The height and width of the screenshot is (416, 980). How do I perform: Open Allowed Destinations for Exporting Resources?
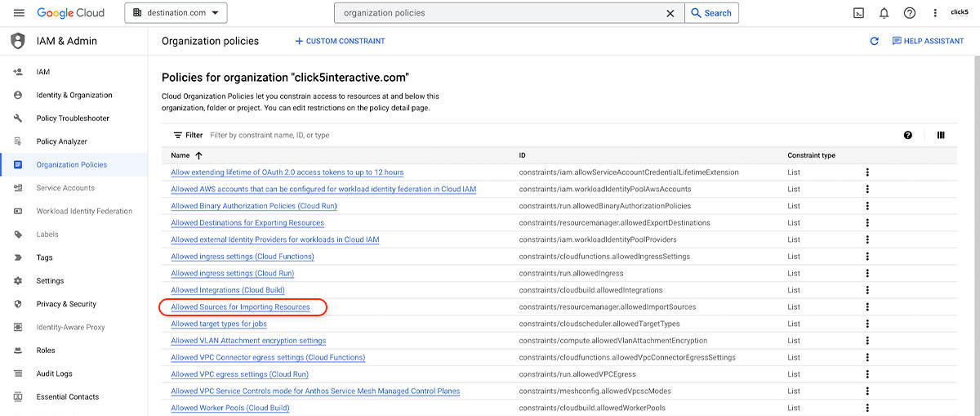[247, 222]
